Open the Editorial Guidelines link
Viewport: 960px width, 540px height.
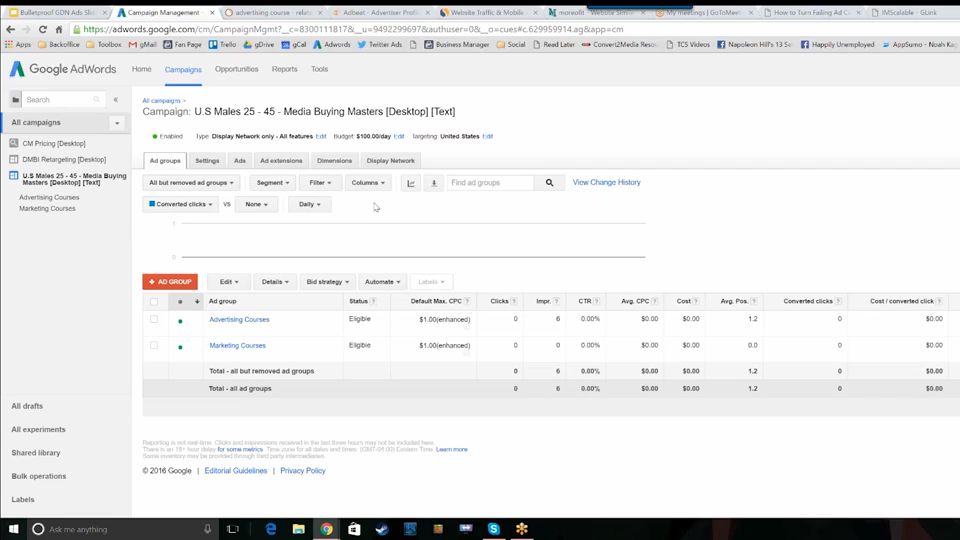[236, 471]
